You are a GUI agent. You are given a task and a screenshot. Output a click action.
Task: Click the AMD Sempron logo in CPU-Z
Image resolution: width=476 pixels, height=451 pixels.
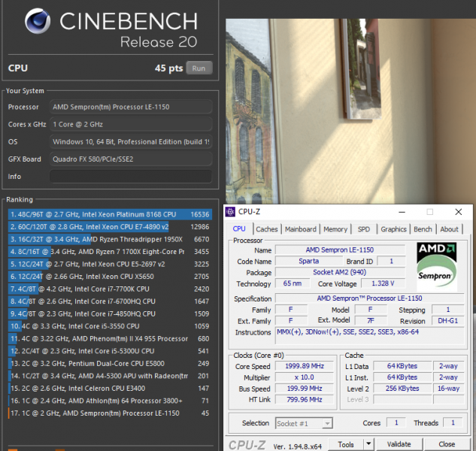(437, 267)
